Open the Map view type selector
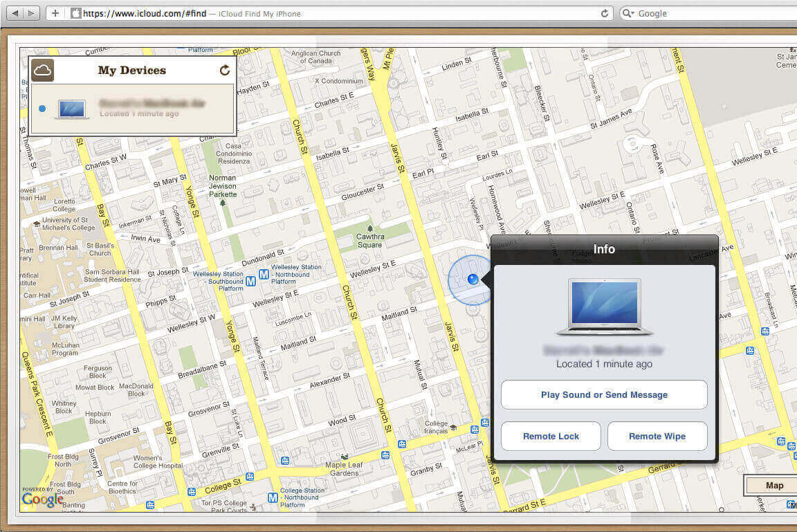 773,485
